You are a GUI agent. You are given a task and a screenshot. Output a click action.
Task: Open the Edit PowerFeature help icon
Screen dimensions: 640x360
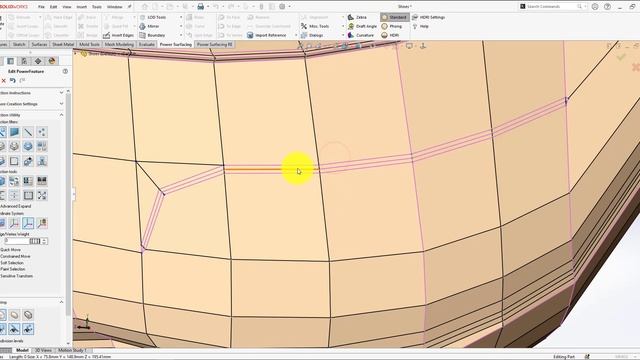[x=65, y=71]
